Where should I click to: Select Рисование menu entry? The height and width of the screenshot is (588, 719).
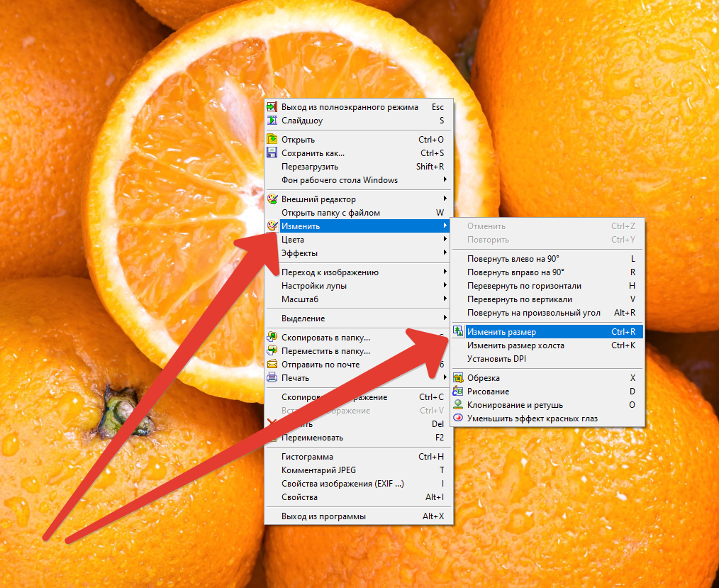(547, 392)
